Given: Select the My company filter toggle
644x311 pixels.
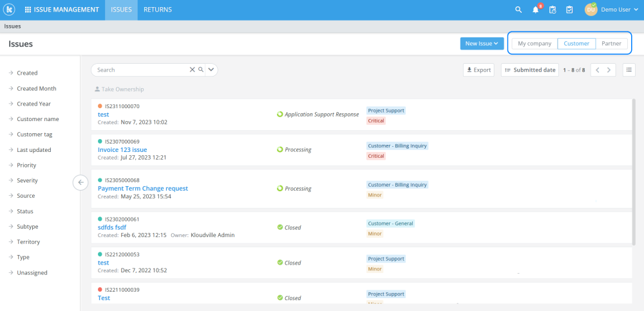Looking at the screenshot, I should [x=535, y=44].
